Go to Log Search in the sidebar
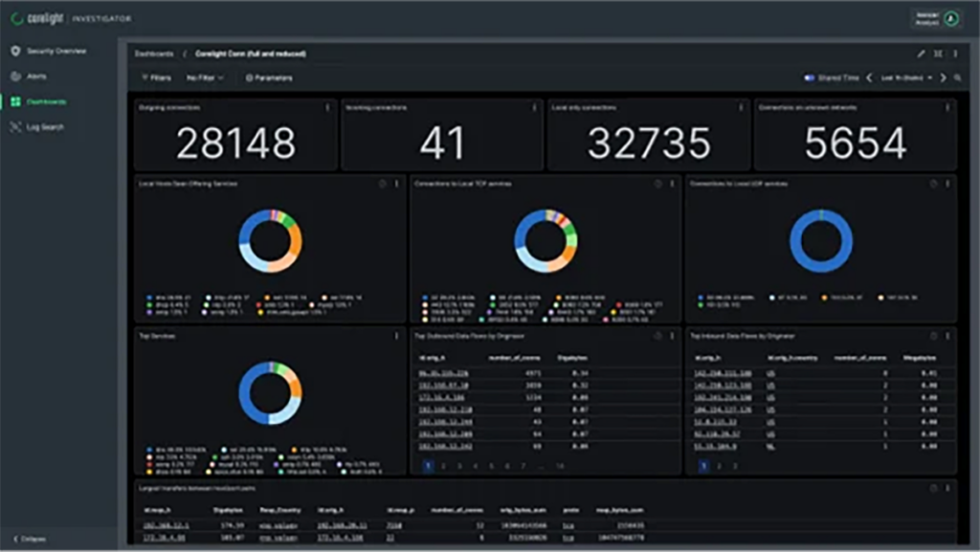The image size is (980, 552). pos(44,126)
